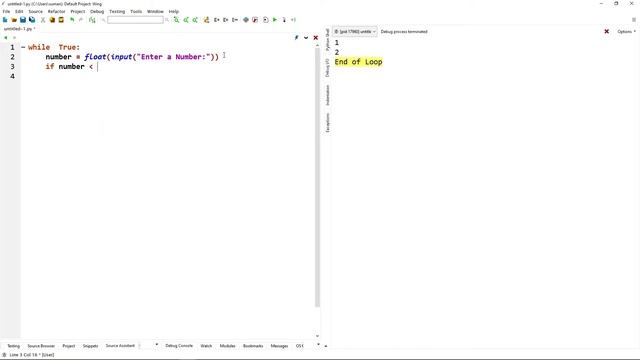Click the Find Next search icon
The width and height of the screenshot is (640, 360).
pos(195,20)
